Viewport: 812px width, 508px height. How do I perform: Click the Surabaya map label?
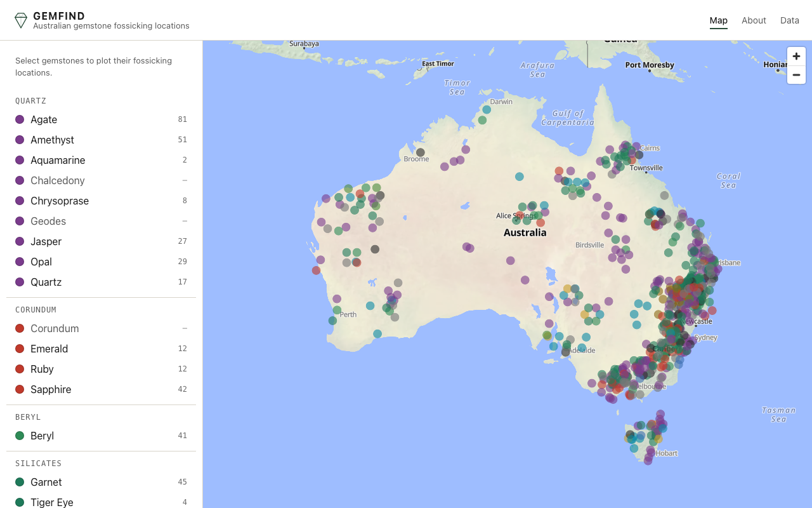pos(304,44)
